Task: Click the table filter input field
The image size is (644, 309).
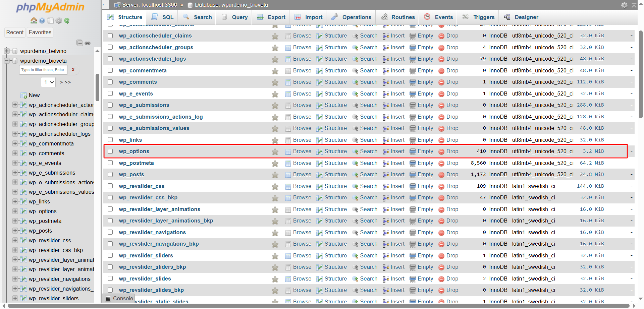Action: coord(43,70)
